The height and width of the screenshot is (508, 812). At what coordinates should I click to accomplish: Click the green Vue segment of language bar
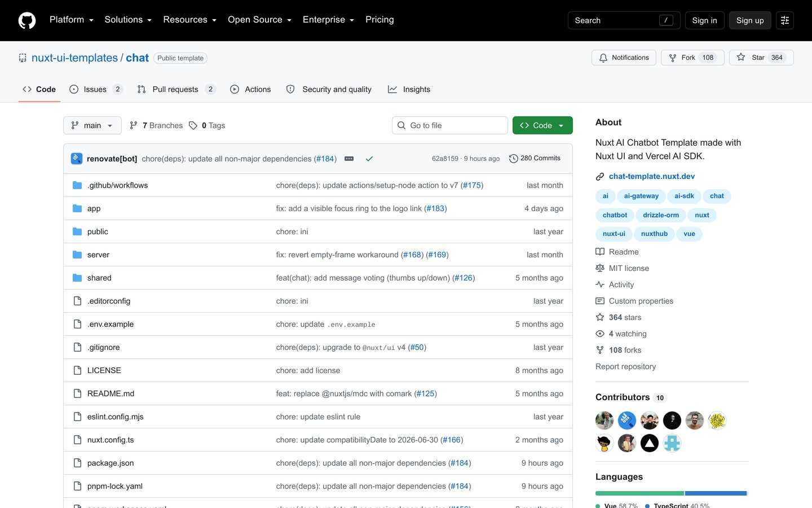(x=639, y=493)
